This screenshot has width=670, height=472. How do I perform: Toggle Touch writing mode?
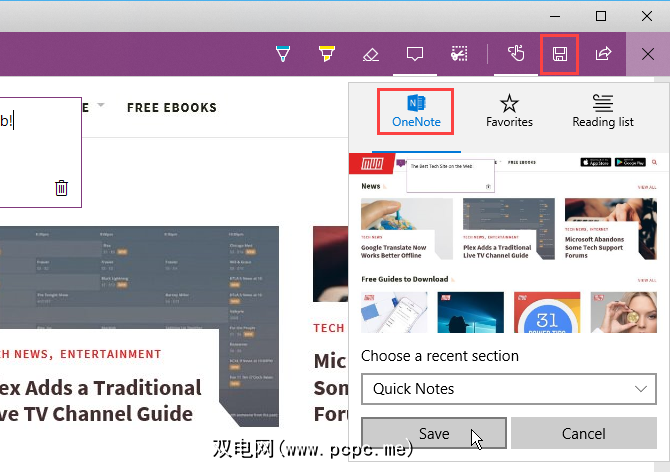516,54
